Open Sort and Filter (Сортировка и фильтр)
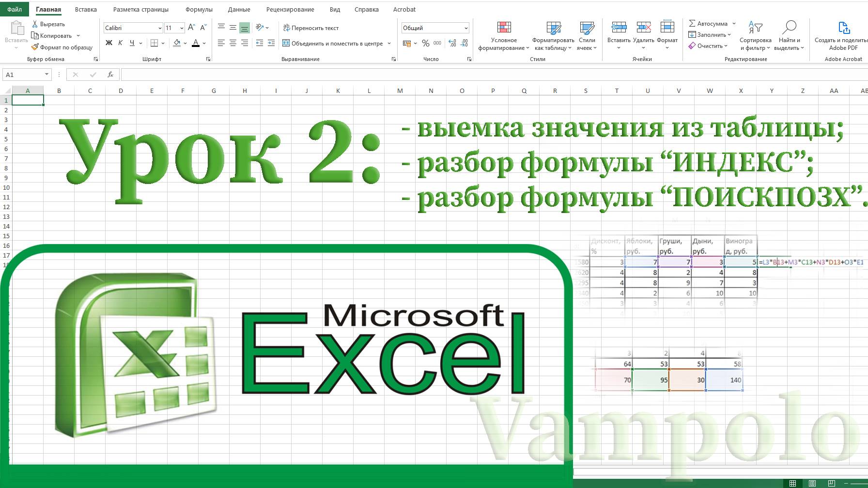This screenshot has height=488, width=868. tap(755, 35)
